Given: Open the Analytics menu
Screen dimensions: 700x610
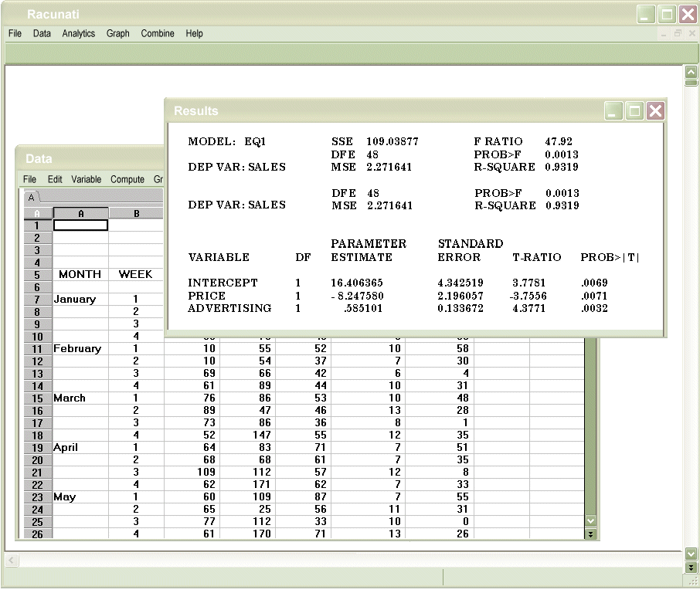Looking at the screenshot, I should pos(78,34).
